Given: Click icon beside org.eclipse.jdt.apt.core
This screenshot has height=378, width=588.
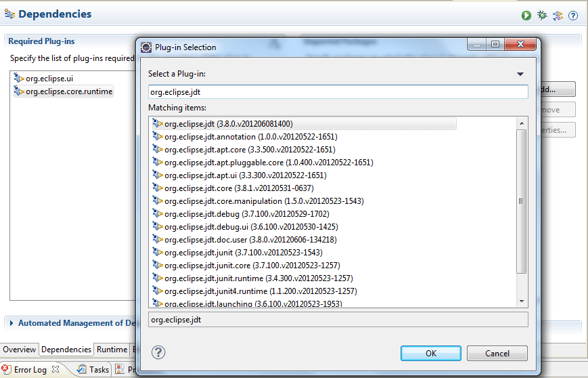Looking at the screenshot, I should (x=158, y=149).
